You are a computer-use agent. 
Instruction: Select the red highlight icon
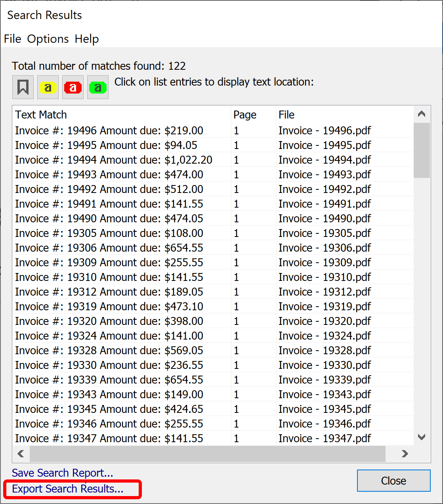click(73, 87)
